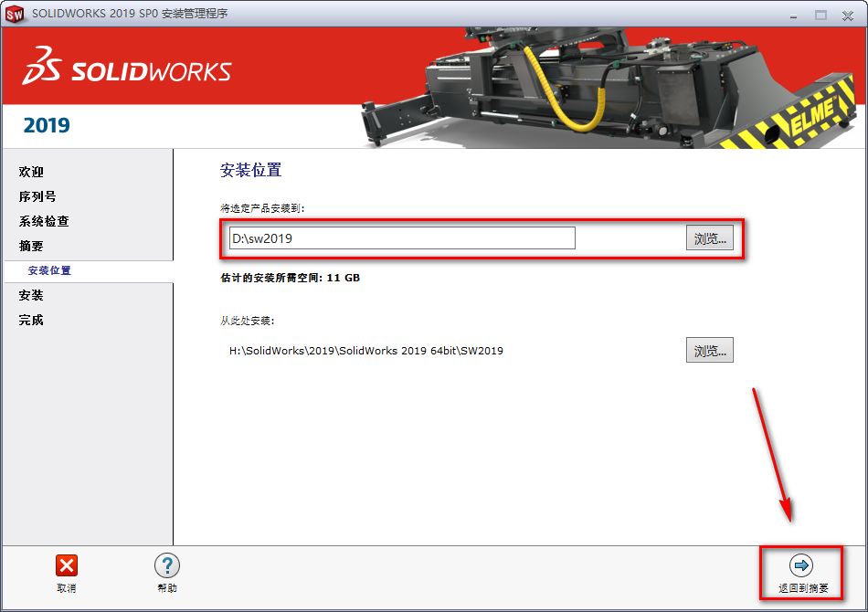Minimize the installer window

pyautogui.click(x=791, y=15)
